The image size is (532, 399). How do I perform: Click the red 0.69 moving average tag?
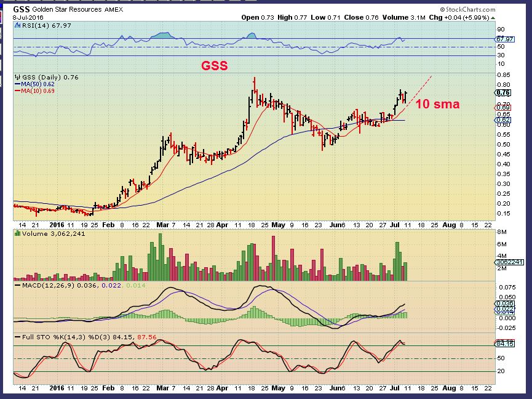click(x=503, y=108)
